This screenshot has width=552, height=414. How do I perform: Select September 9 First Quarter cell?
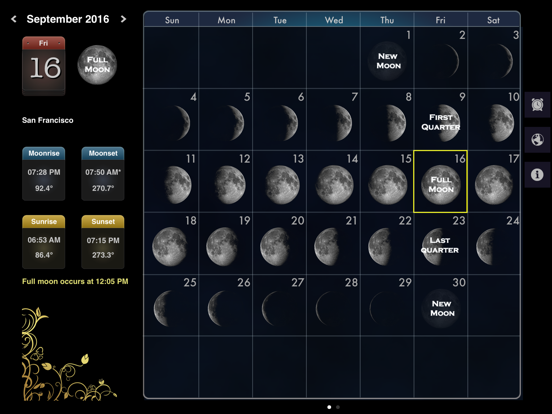(x=441, y=120)
